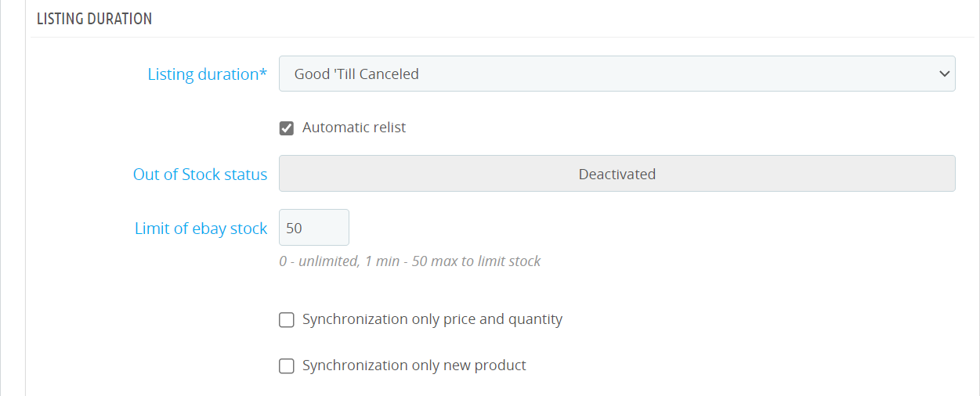Click the "Automatic relist" label text
980x396 pixels.
click(x=354, y=128)
